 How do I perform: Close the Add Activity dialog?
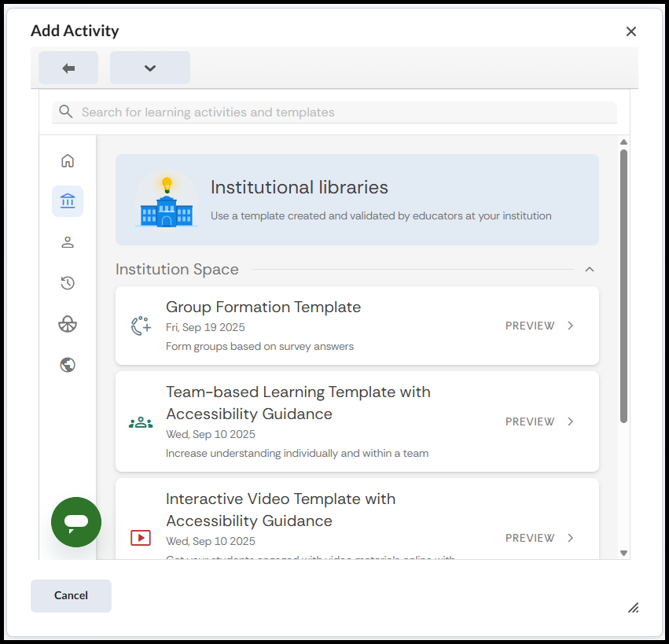click(x=630, y=31)
